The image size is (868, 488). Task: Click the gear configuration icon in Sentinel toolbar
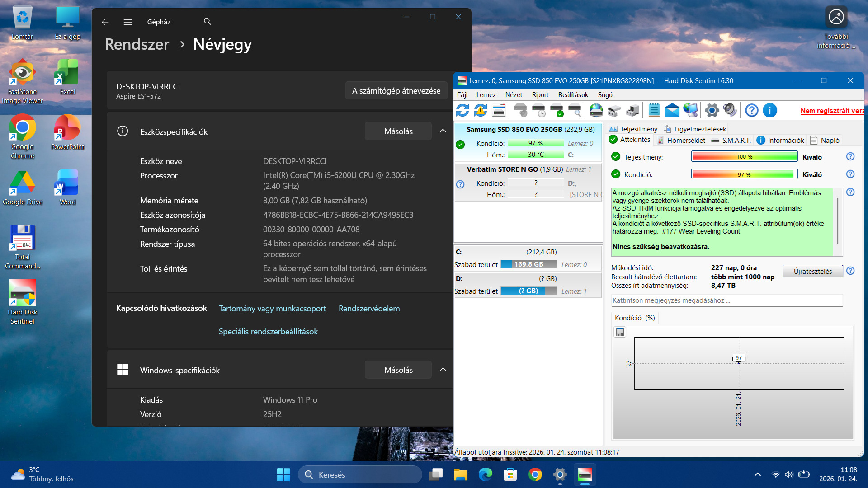(x=712, y=110)
